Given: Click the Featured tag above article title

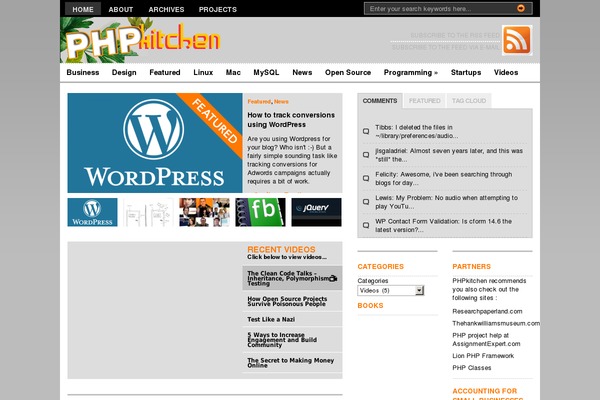Looking at the screenshot, I should point(259,101).
